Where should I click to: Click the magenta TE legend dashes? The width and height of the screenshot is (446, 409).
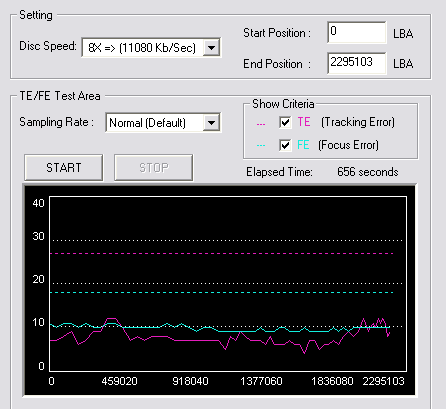pos(261,124)
